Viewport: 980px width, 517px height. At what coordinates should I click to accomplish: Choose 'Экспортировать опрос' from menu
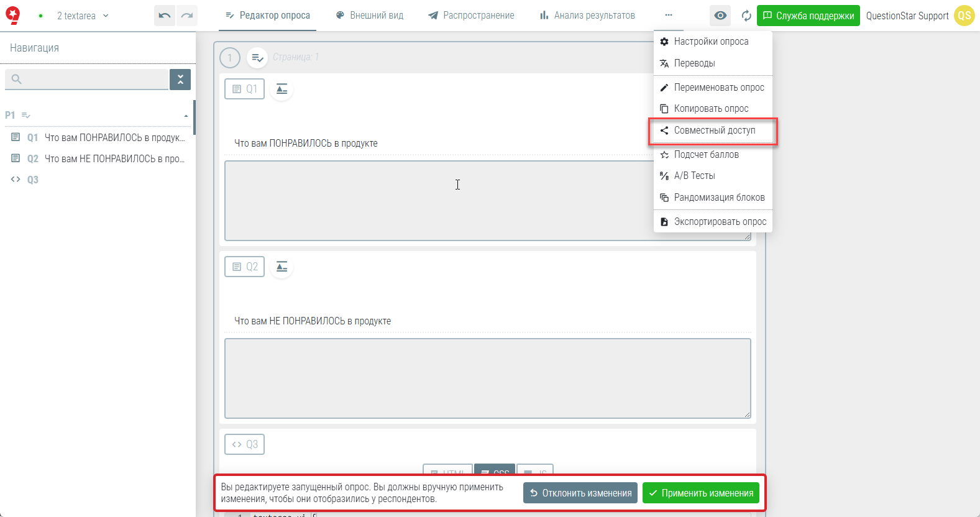pos(720,222)
